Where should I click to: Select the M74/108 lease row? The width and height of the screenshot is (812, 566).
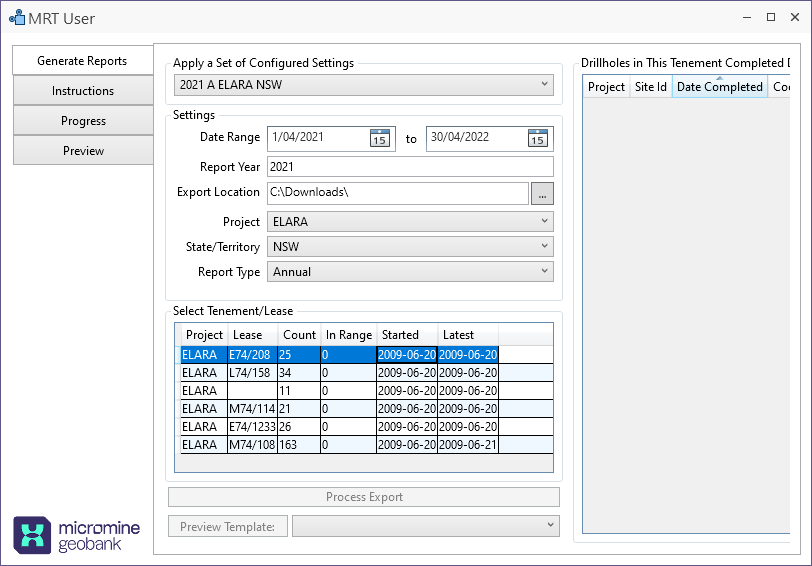tap(250, 445)
